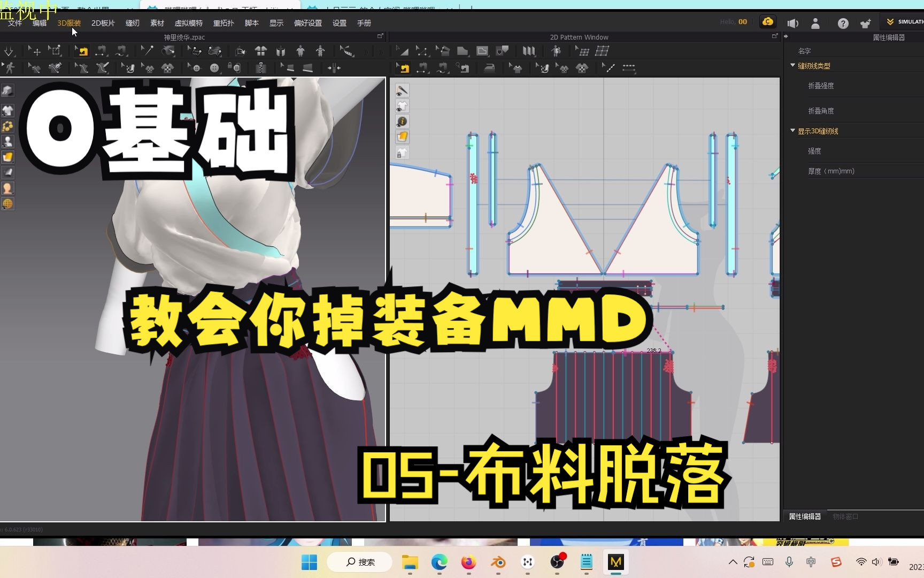The width and height of the screenshot is (924, 578).
Task: Click the add garment shirt-plus icon
Action: click(866, 23)
